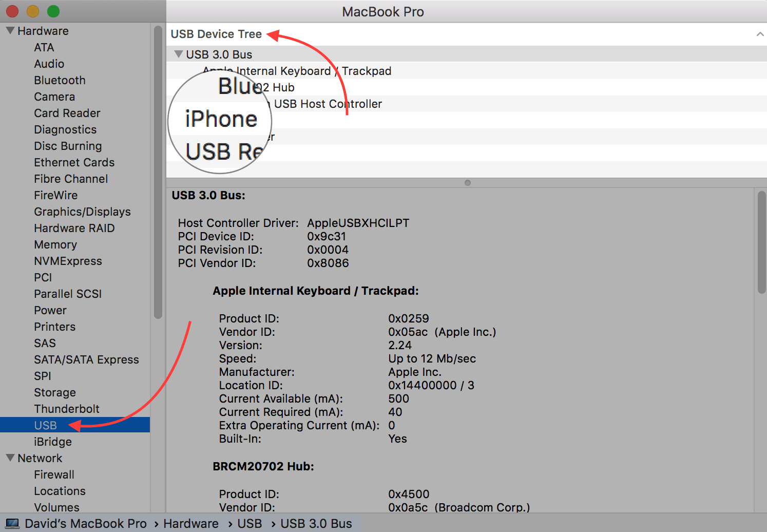
Task: Select the USB 3.0 Bus tree row
Action: [467, 54]
